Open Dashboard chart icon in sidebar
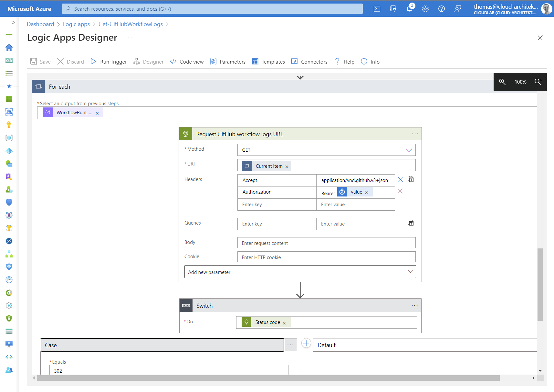The width and height of the screenshot is (554, 392). pos(9,60)
